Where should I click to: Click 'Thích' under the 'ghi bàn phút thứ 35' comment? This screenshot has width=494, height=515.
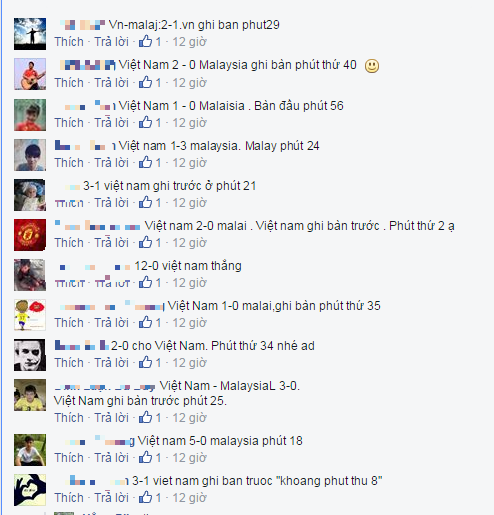coord(69,323)
